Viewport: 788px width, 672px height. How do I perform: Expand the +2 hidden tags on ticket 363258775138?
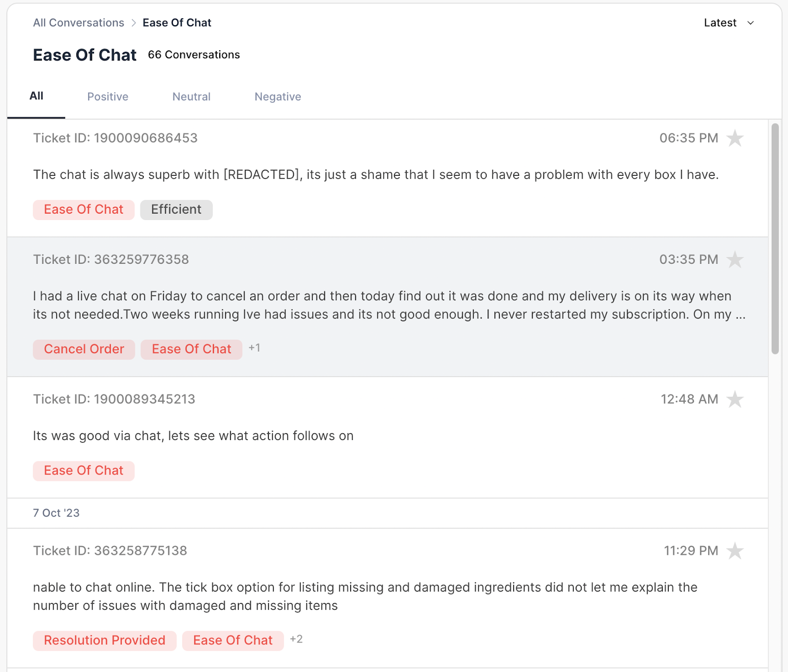tap(296, 639)
